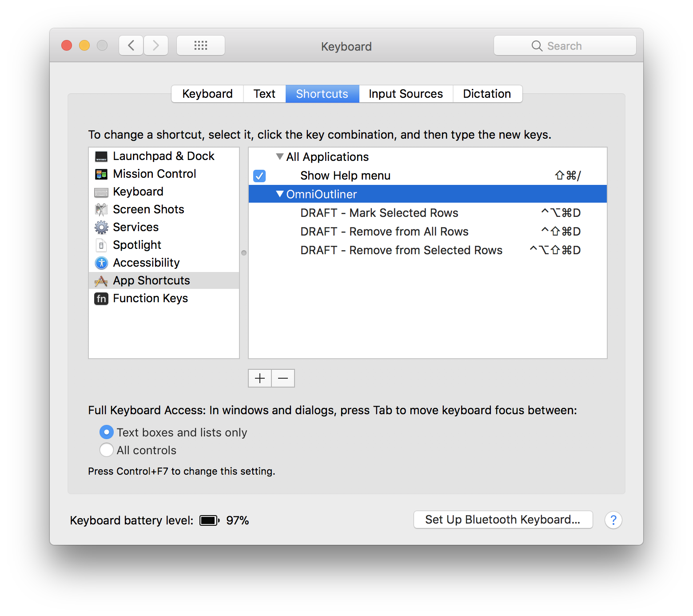Remove the shortcut with the minus button
The height and width of the screenshot is (616, 693).
coord(283,378)
